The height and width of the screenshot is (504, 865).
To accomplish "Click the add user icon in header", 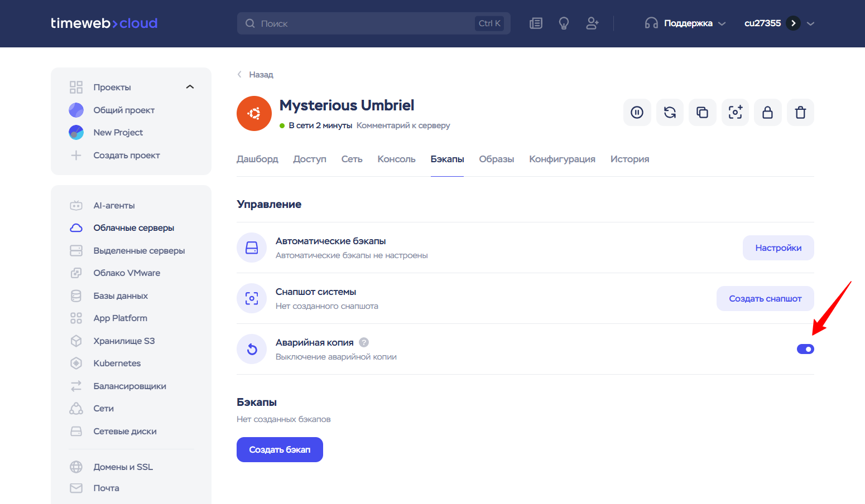I will click(592, 23).
